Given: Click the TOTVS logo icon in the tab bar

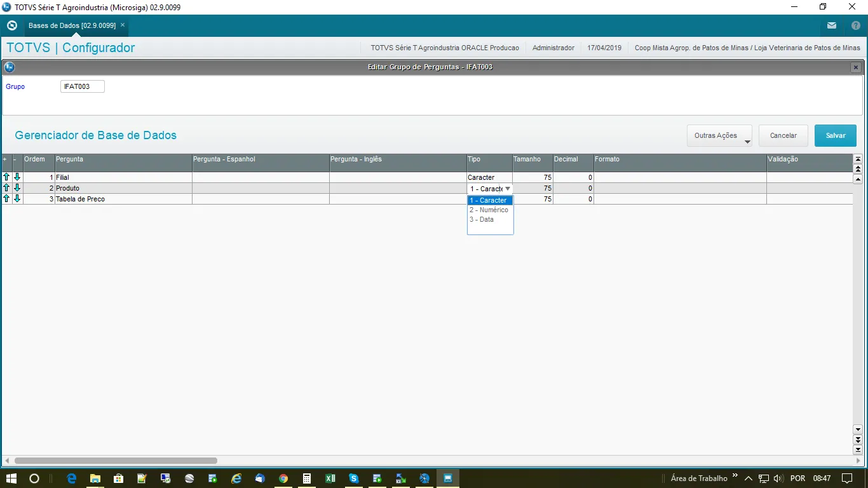Looking at the screenshot, I should (x=11, y=25).
